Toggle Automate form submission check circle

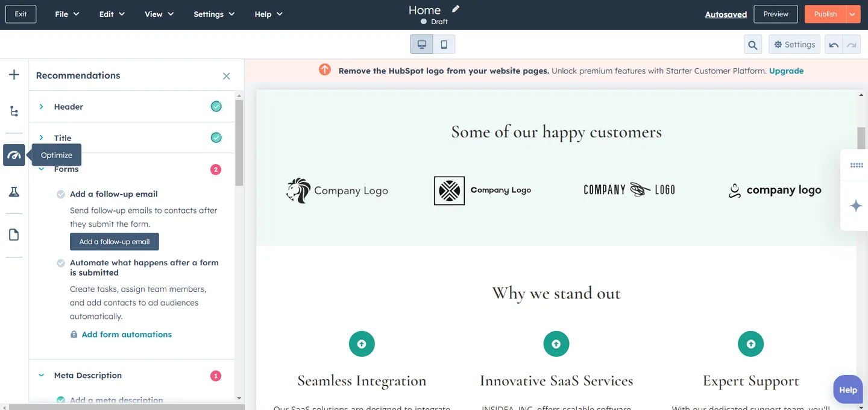tap(61, 263)
